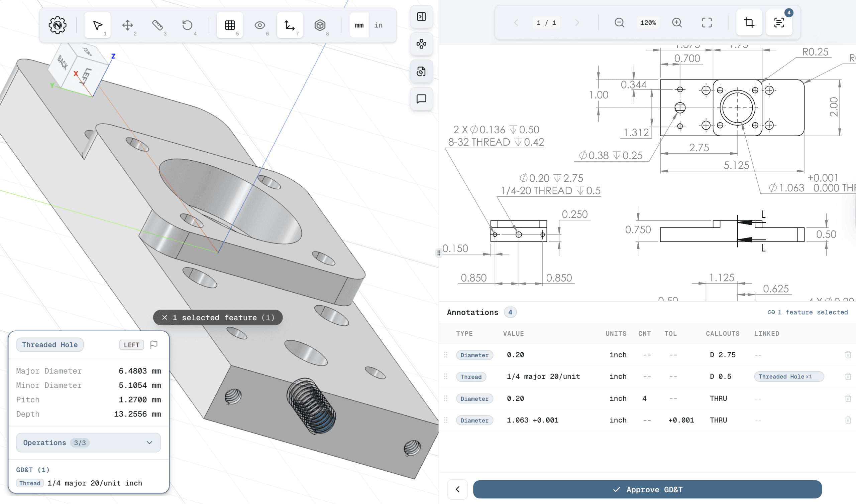856x504 pixels.
Task: Select the pointer/select tool in toolbar
Action: click(x=98, y=25)
